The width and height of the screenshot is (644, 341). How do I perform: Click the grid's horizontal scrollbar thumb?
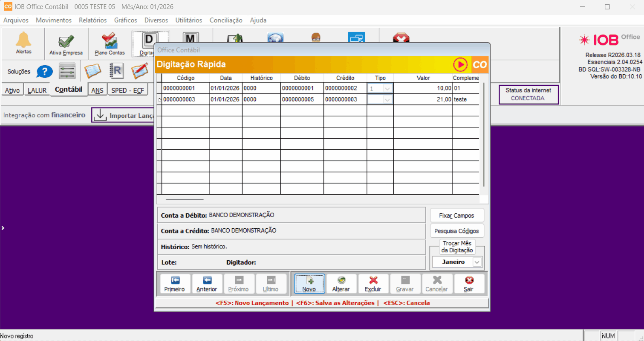coord(185,199)
